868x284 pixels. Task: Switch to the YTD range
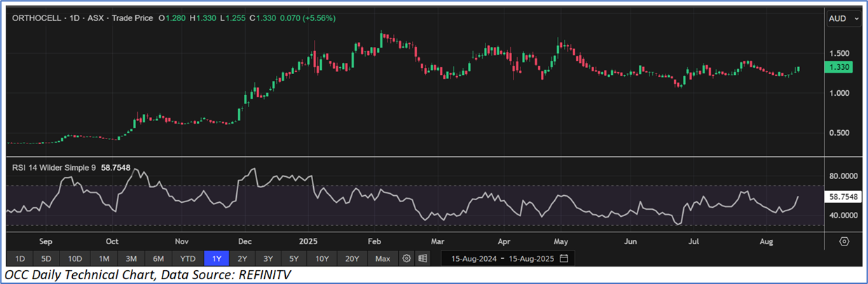click(187, 259)
